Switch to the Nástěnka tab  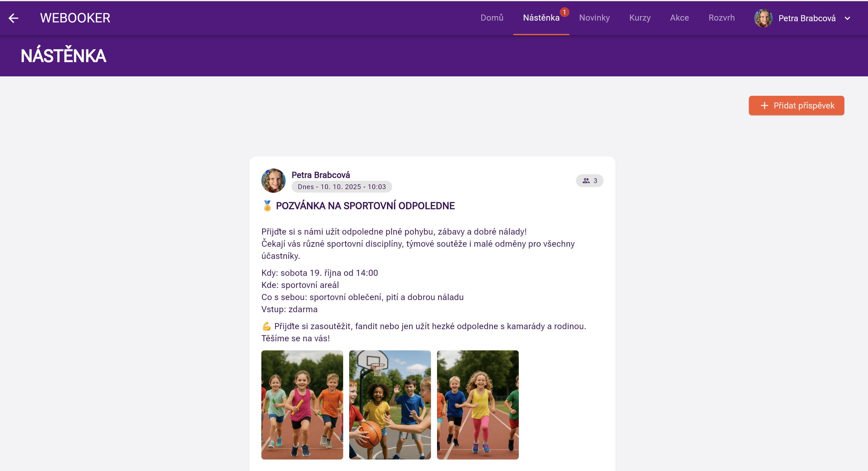click(541, 18)
